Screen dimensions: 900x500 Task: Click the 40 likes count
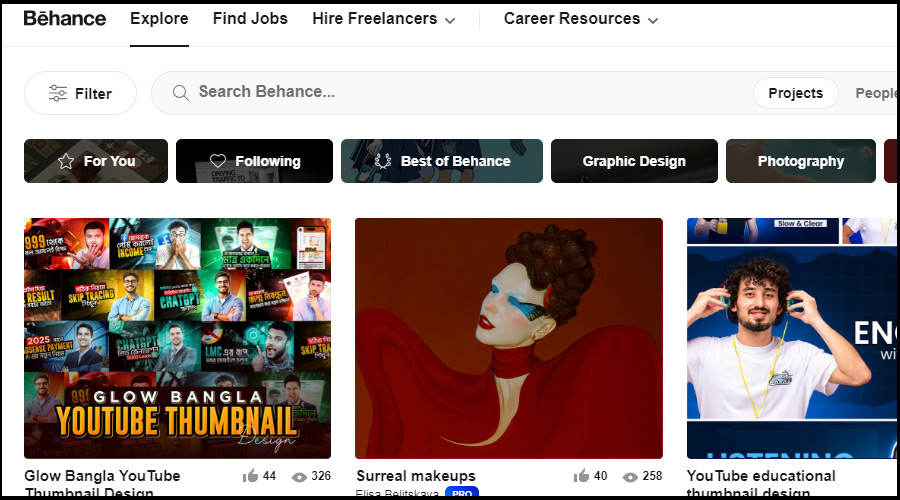600,476
